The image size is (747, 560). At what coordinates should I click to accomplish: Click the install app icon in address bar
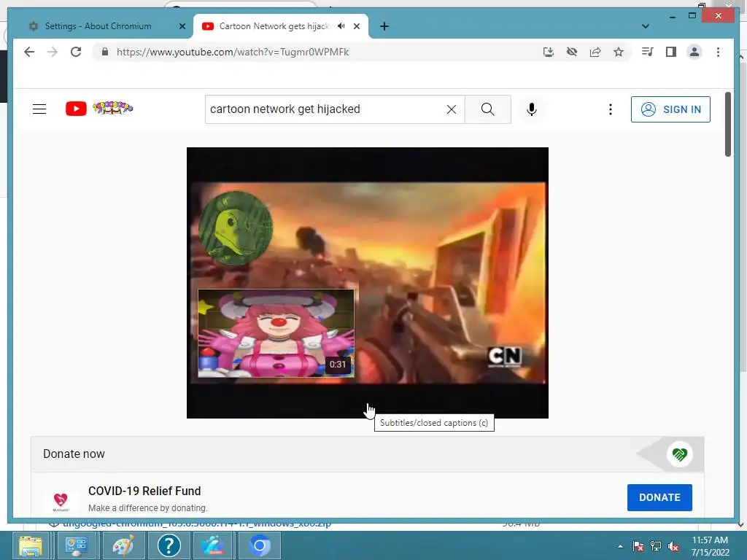click(549, 52)
